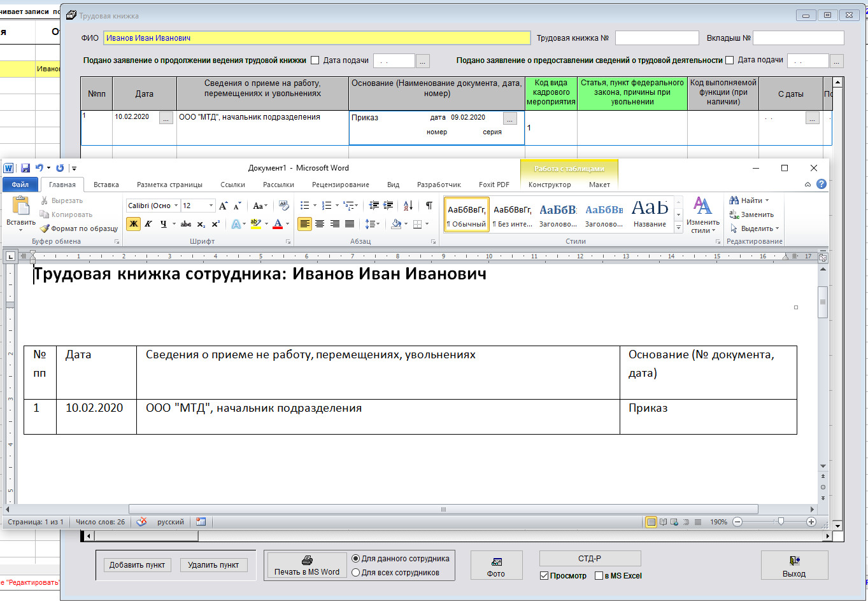Click the Добавить пункт button
Image resolution: width=868 pixels, height=602 pixels.
click(137, 565)
